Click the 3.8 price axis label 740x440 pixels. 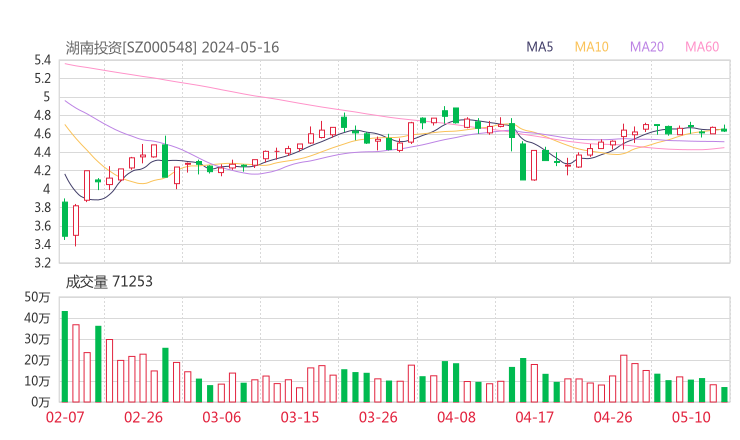(42, 207)
